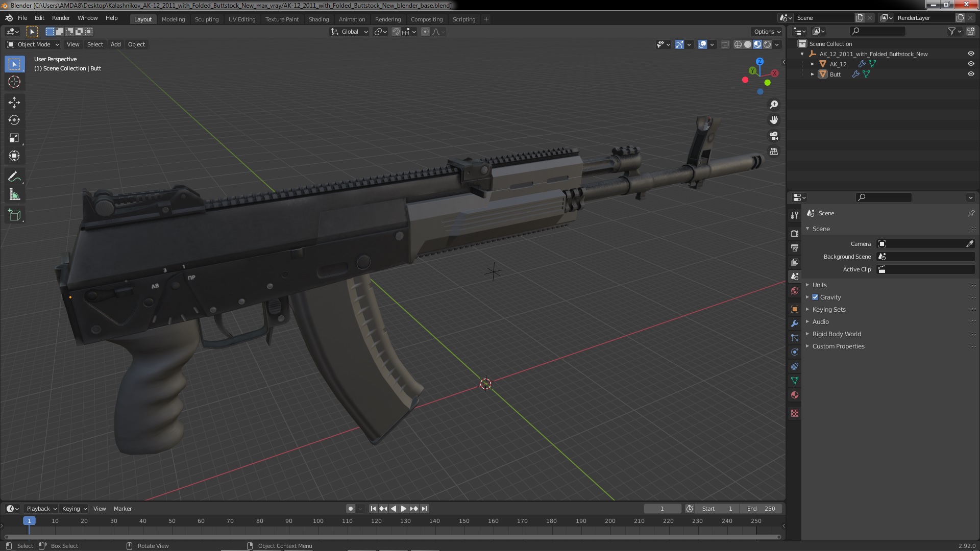Image resolution: width=980 pixels, height=551 pixels.
Task: Select the Rotate tool
Action: click(14, 120)
